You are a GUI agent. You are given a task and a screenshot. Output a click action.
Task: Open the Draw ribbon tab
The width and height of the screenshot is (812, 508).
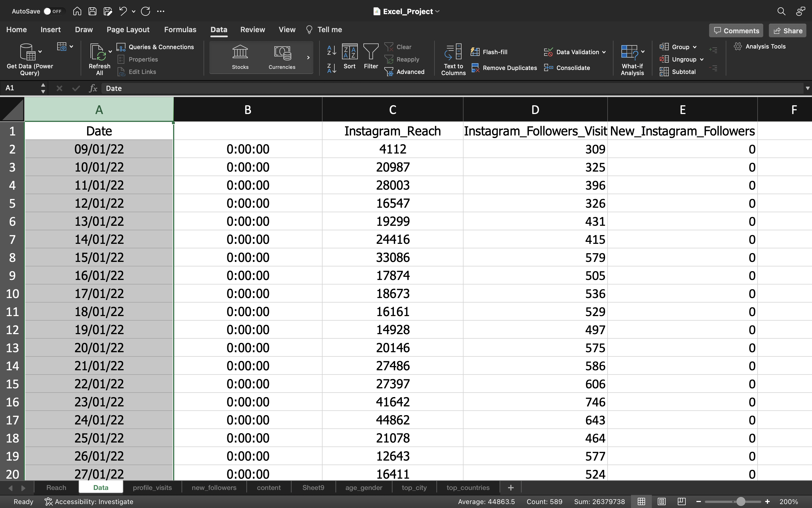coord(84,30)
